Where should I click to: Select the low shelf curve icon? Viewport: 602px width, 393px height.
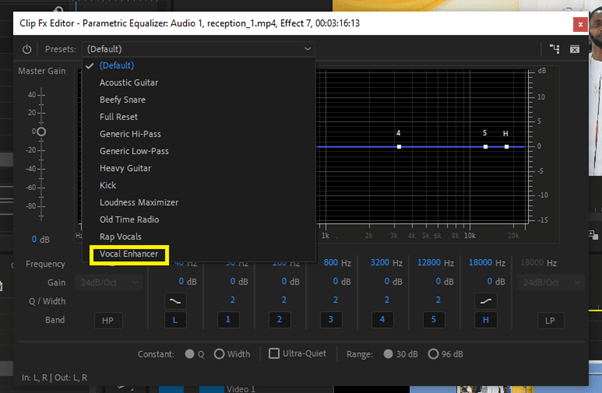(175, 301)
